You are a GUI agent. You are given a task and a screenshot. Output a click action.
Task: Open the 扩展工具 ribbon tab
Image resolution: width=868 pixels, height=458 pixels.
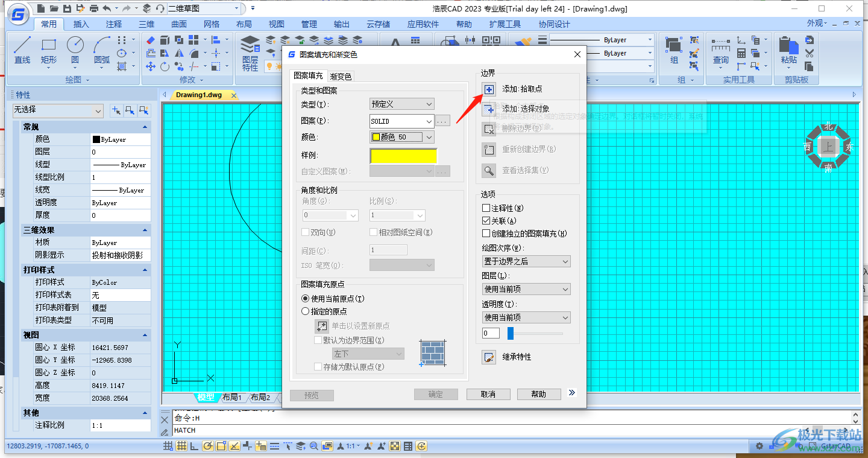[x=505, y=24]
